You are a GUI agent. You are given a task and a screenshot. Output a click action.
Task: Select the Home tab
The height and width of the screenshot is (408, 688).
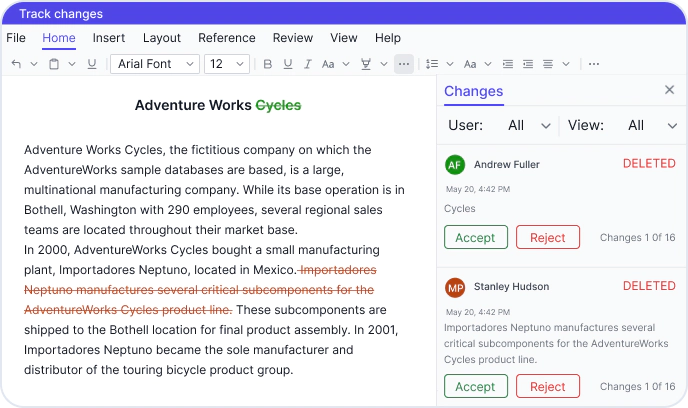[59, 38]
